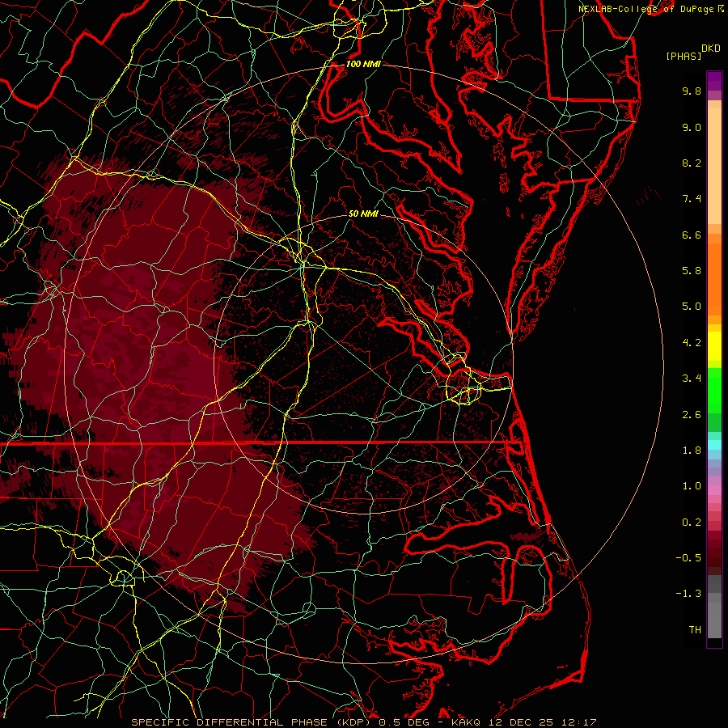Viewport: 728px width, 728px height.
Task: Select the -1.3 value on the legend
Action: [x=688, y=594]
